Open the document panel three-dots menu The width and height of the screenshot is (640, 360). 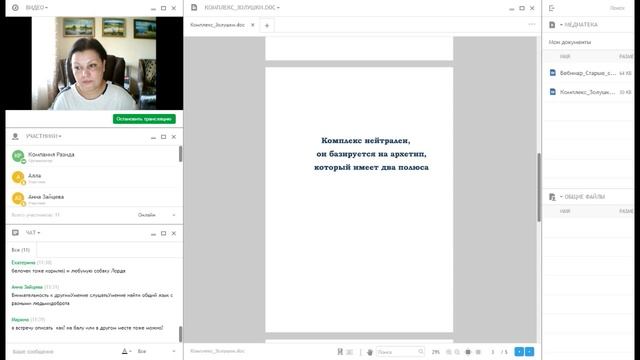[x=532, y=24]
